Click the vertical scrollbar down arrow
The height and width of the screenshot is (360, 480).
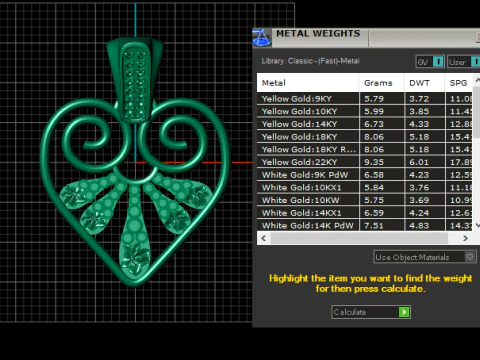click(477, 226)
